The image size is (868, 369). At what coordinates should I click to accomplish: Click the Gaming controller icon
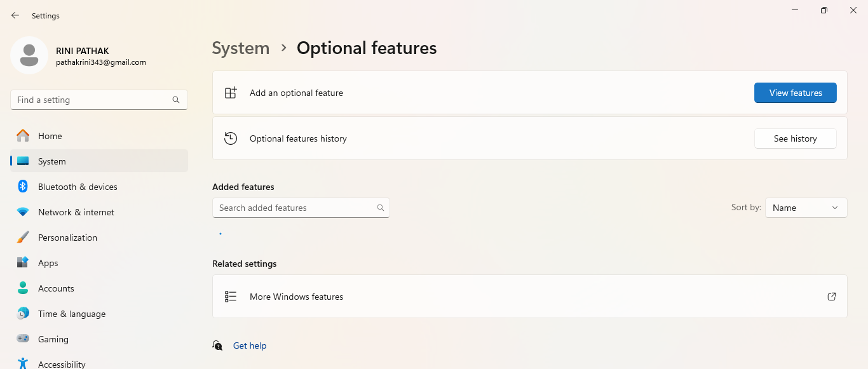pyautogui.click(x=23, y=339)
